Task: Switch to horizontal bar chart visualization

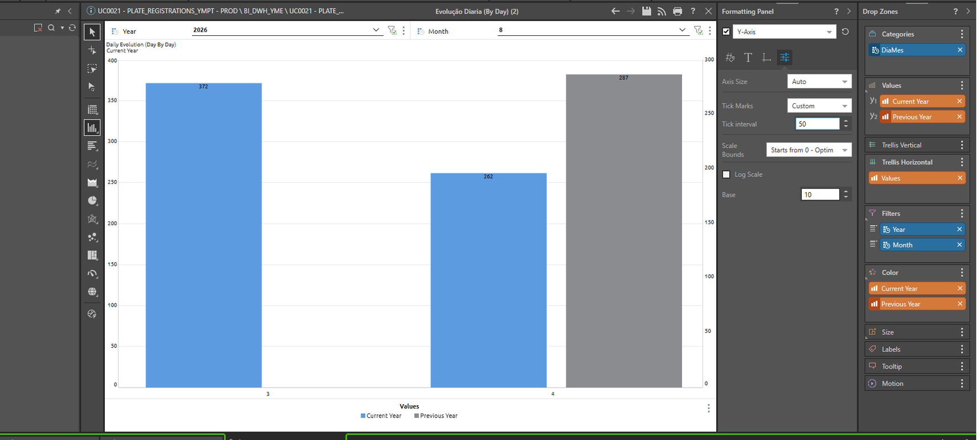Action: 92,146
